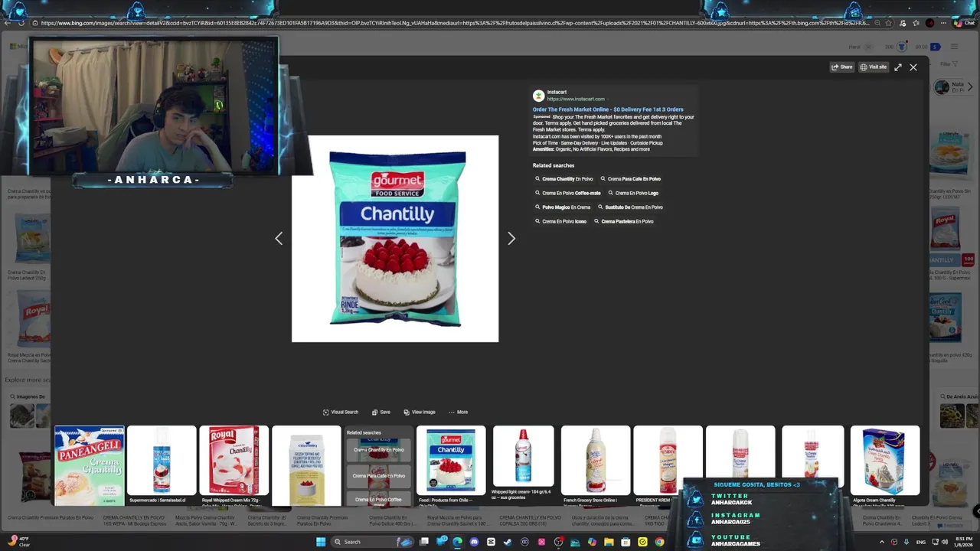Search related 'Polvo Magico En Crema'
This screenshot has width=980, height=551.
563,207
